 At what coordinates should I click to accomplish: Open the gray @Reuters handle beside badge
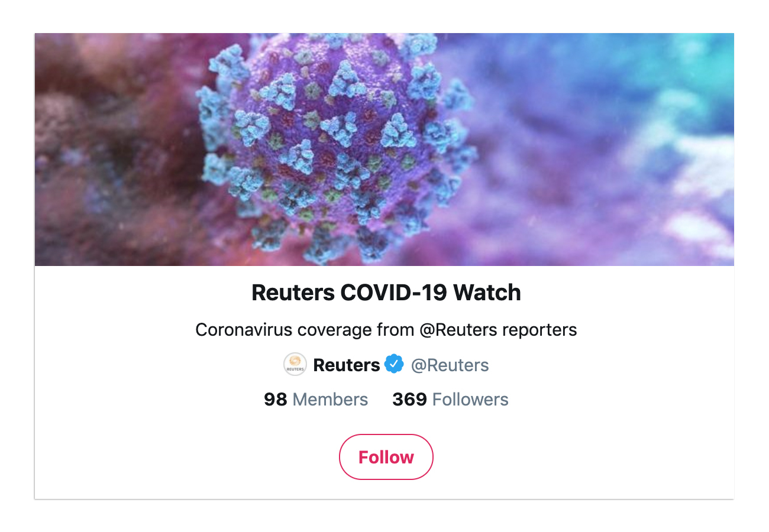click(x=450, y=365)
